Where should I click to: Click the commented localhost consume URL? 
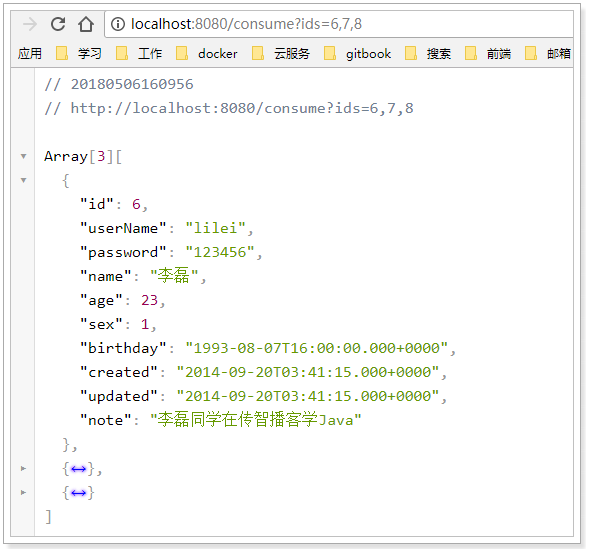tap(242, 108)
